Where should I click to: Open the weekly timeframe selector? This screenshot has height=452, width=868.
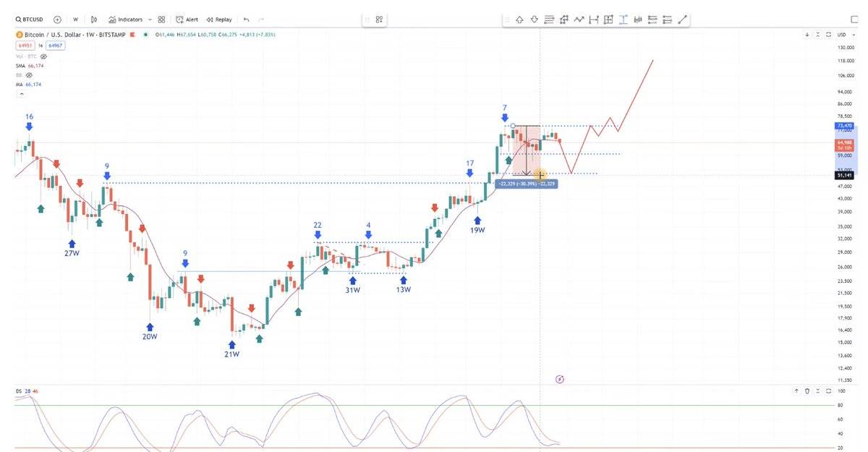click(x=75, y=20)
